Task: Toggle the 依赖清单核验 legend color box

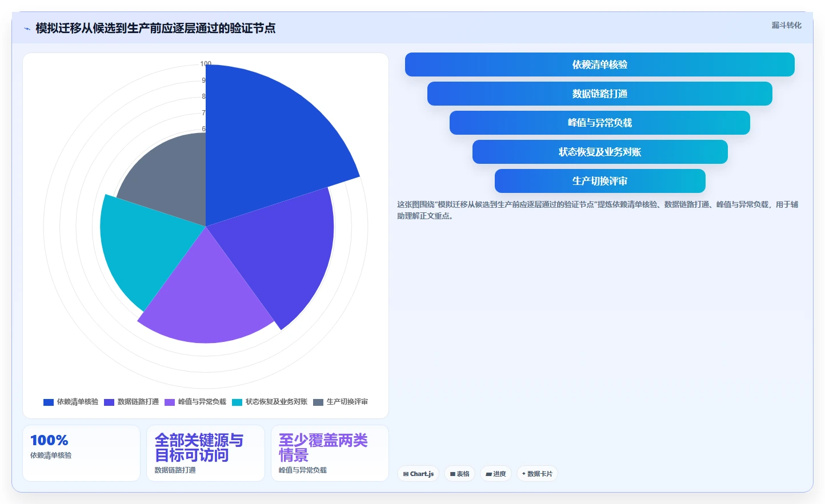Action: [x=49, y=402]
